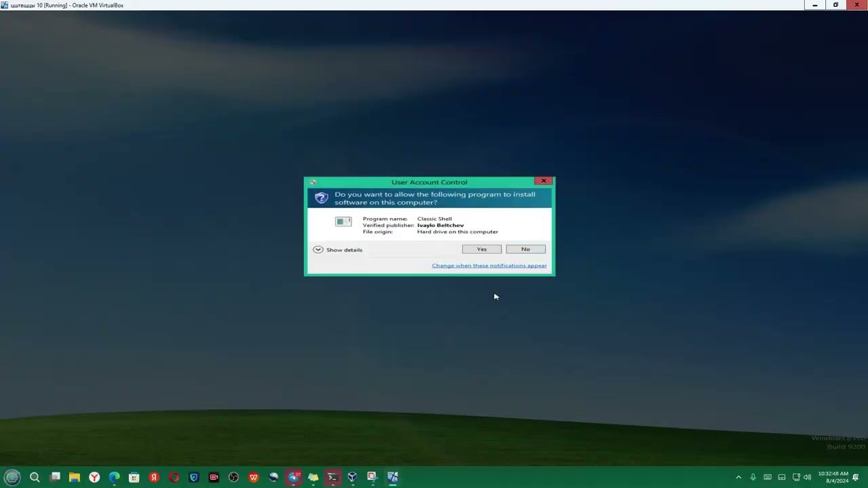This screenshot has height=488, width=868.
Task: Click the 'Classic Shell' program name text
Action: (x=435, y=219)
